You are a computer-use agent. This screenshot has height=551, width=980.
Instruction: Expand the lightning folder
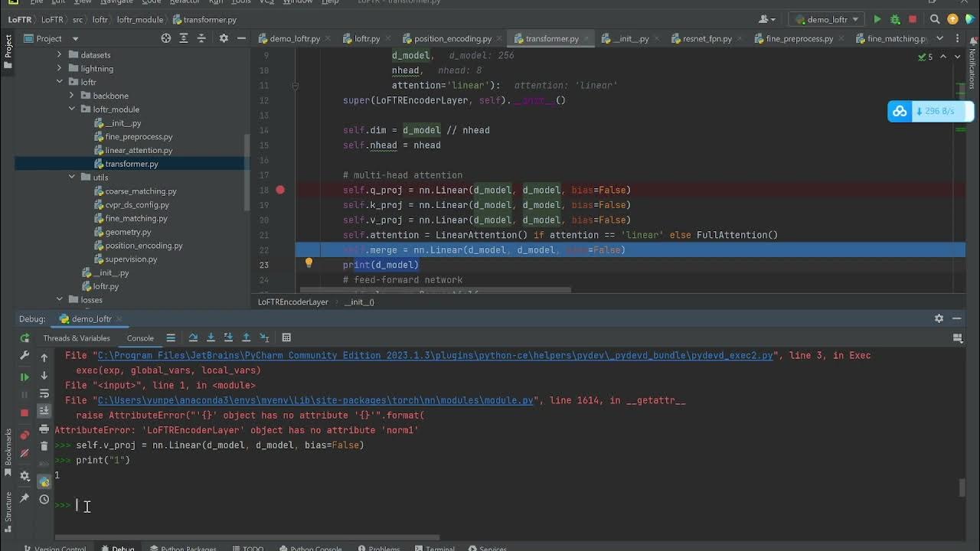(60, 69)
